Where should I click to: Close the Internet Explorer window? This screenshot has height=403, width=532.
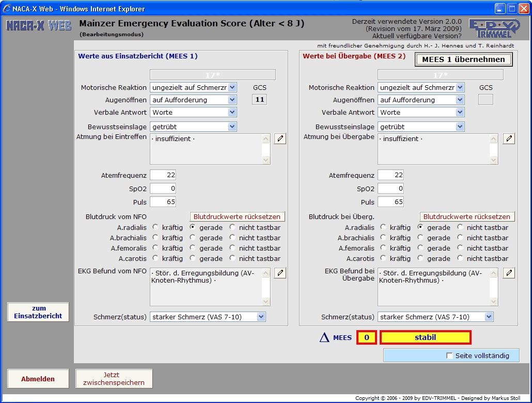click(524, 8)
